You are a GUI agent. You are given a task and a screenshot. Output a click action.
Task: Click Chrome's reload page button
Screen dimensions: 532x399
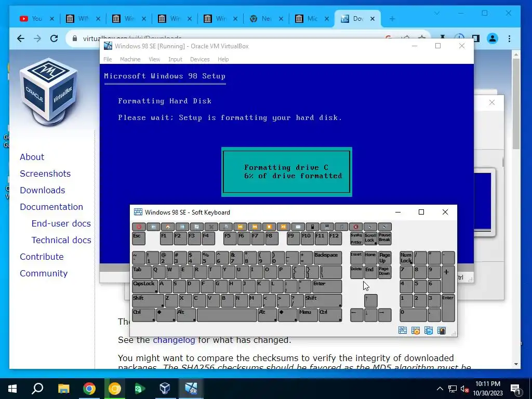click(x=54, y=38)
